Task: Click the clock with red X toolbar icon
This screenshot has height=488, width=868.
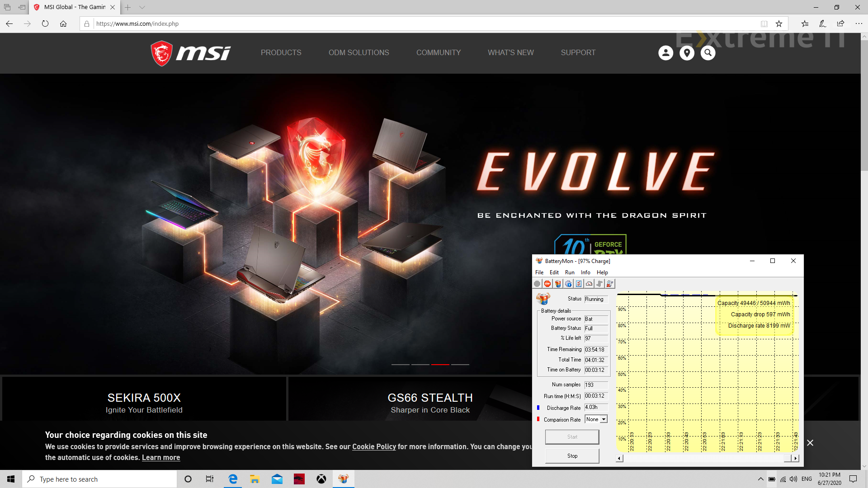Action: 610,284
